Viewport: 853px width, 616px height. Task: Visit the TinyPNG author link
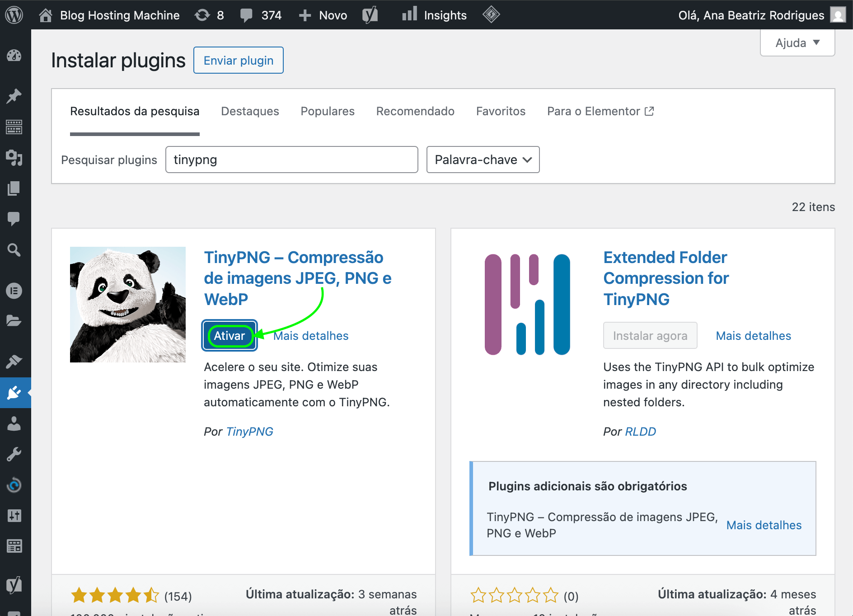tap(249, 432)
